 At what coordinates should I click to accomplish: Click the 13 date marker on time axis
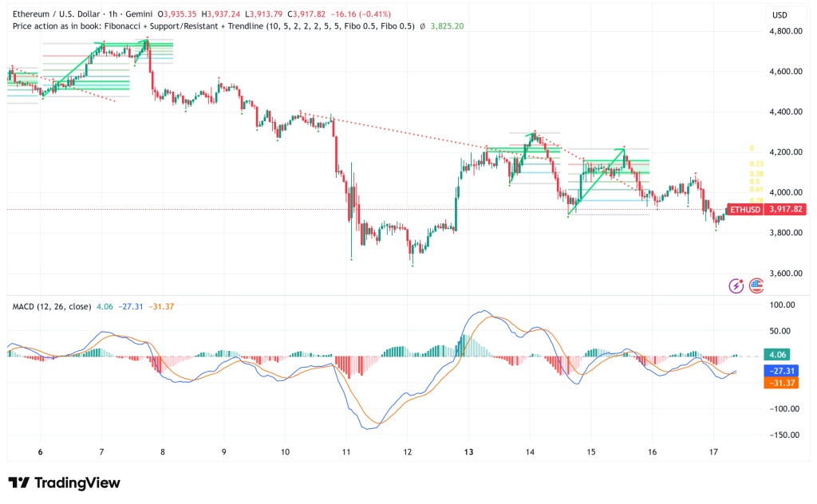coord(469,452)
